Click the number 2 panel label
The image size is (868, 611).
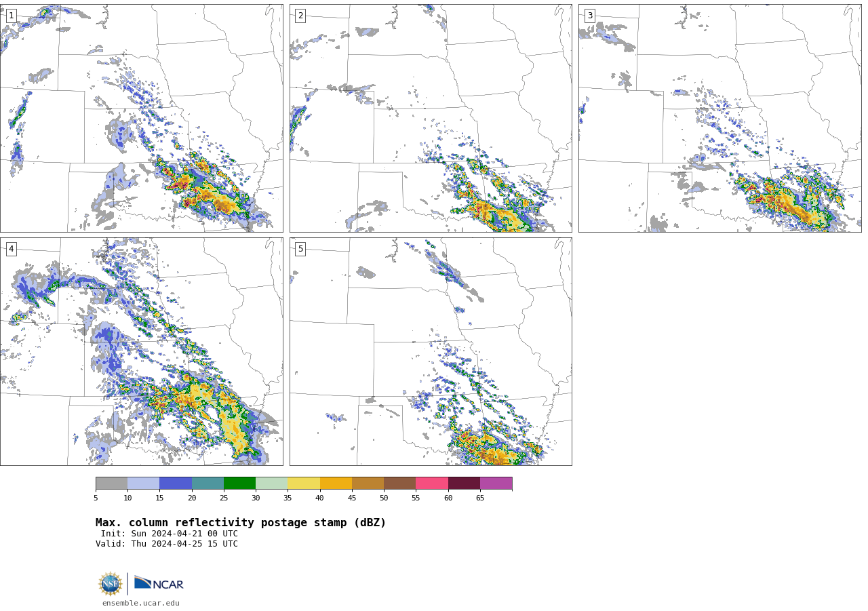pyautogui.click(x=300, y=16)
